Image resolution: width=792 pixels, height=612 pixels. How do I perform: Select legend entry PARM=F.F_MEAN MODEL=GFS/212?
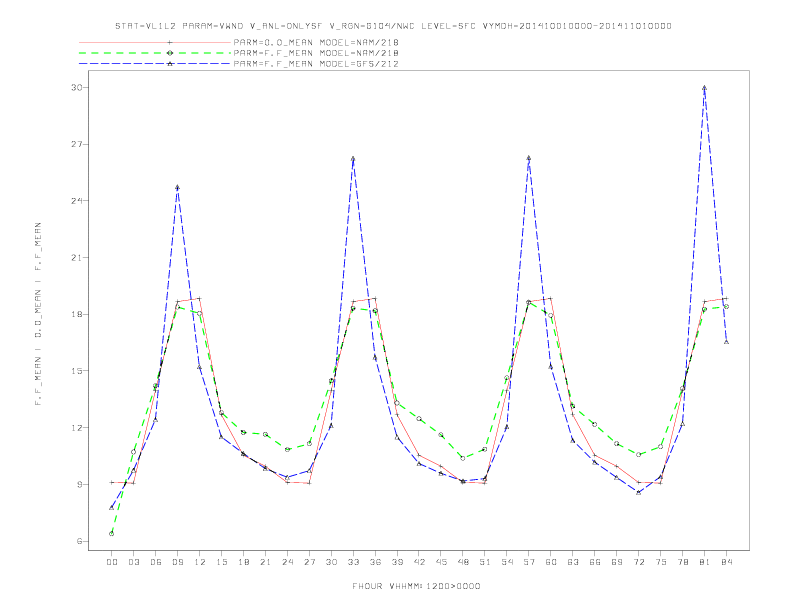click(316, 64)
